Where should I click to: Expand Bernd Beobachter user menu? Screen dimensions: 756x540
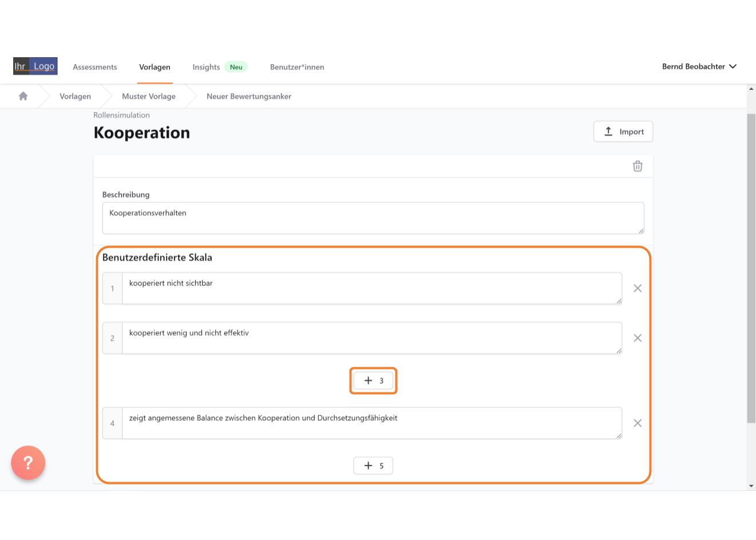[699, 66]
